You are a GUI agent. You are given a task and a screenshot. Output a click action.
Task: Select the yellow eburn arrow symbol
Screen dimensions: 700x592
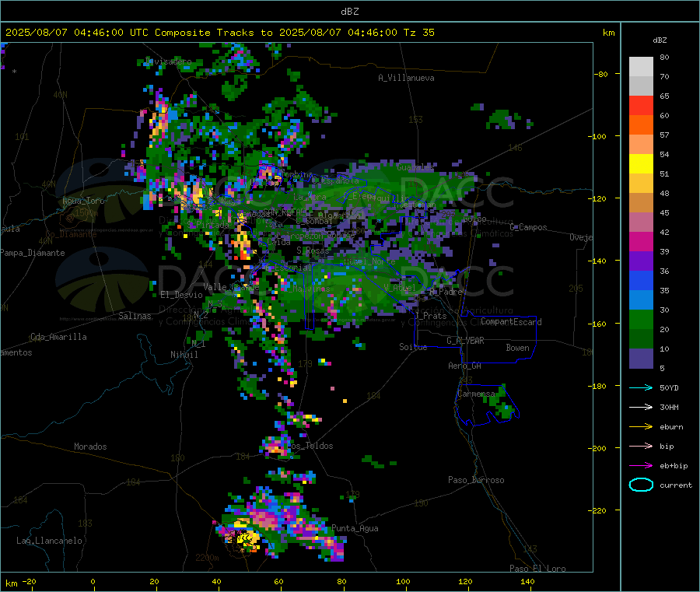pos(641,426)
